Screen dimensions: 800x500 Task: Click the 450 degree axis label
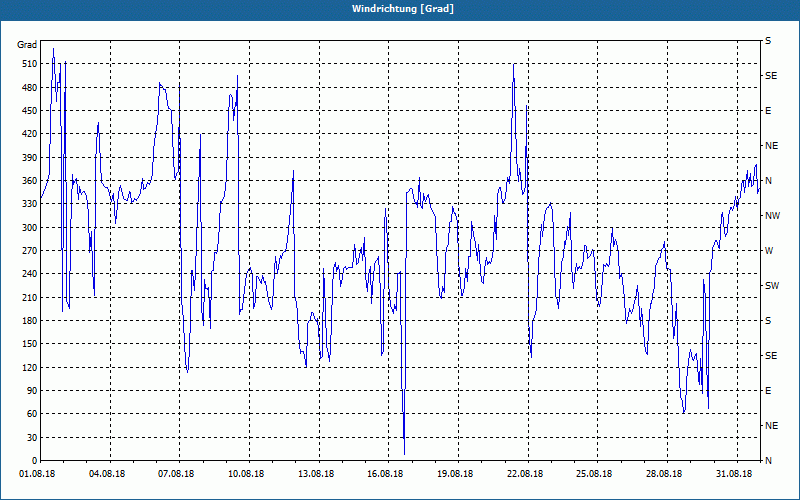click(30, 111)
